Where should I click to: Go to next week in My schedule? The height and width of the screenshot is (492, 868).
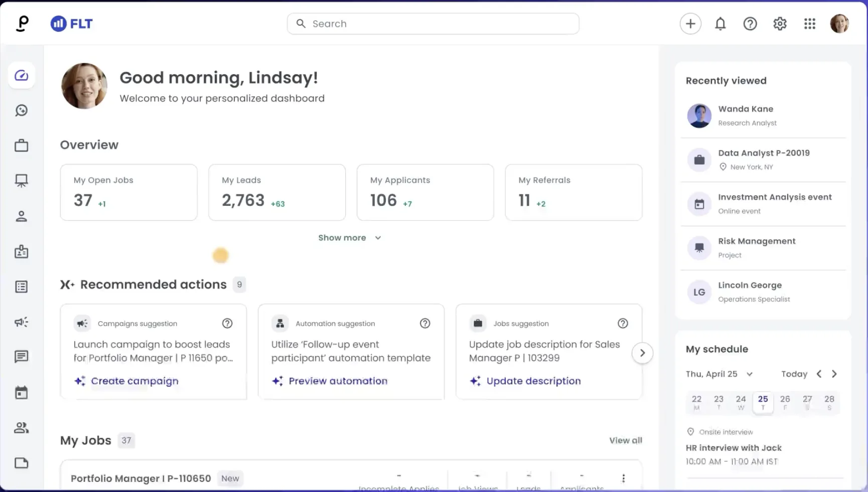pyautogui.click(x=834, y=374)
